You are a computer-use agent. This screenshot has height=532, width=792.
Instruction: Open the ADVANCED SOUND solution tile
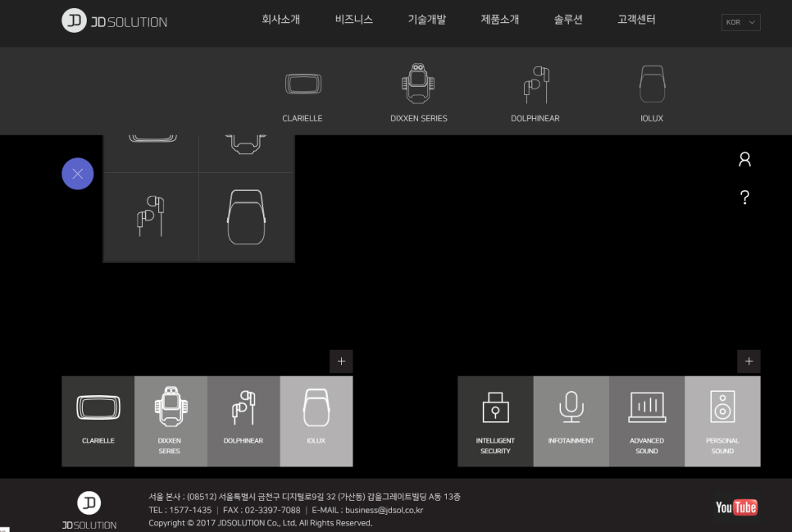tap(647, 421)
